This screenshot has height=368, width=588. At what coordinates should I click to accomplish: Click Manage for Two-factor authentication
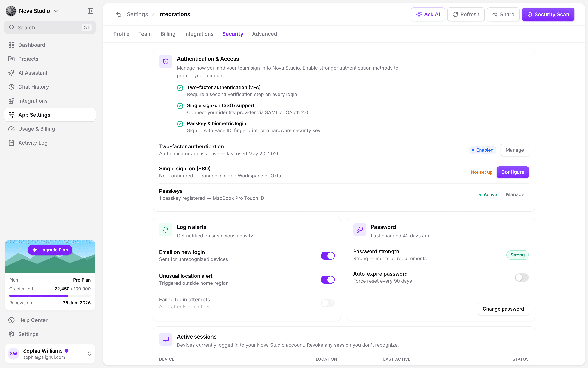point(515,150)
